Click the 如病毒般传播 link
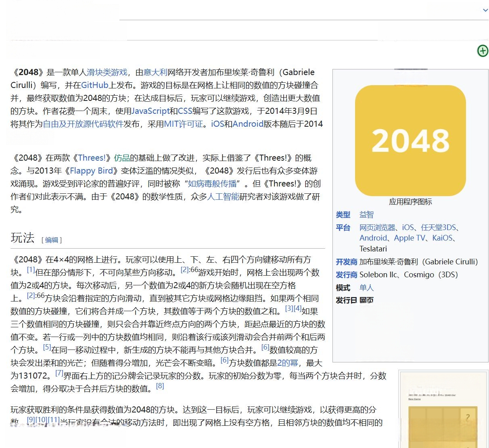The image size is (489, 448). (212, 184)
